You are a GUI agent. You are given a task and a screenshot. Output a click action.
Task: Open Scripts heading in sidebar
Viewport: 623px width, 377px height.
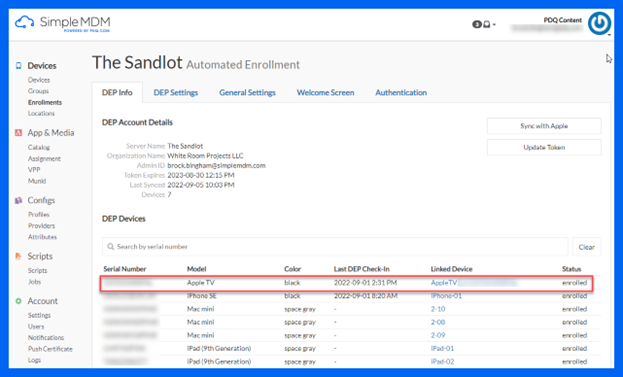pyautogui.click(x=40, y=256)
